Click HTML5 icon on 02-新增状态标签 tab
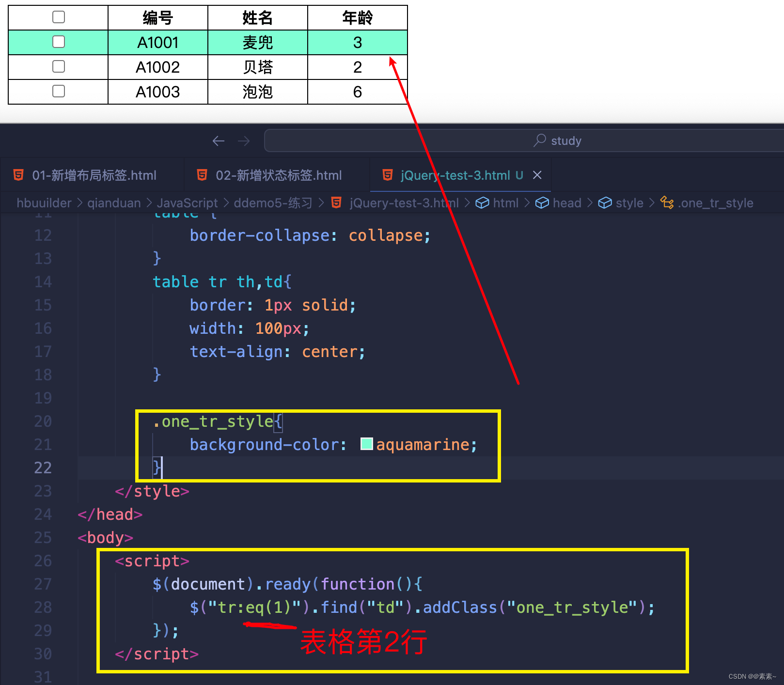784x685 pixels. [202, 175]
